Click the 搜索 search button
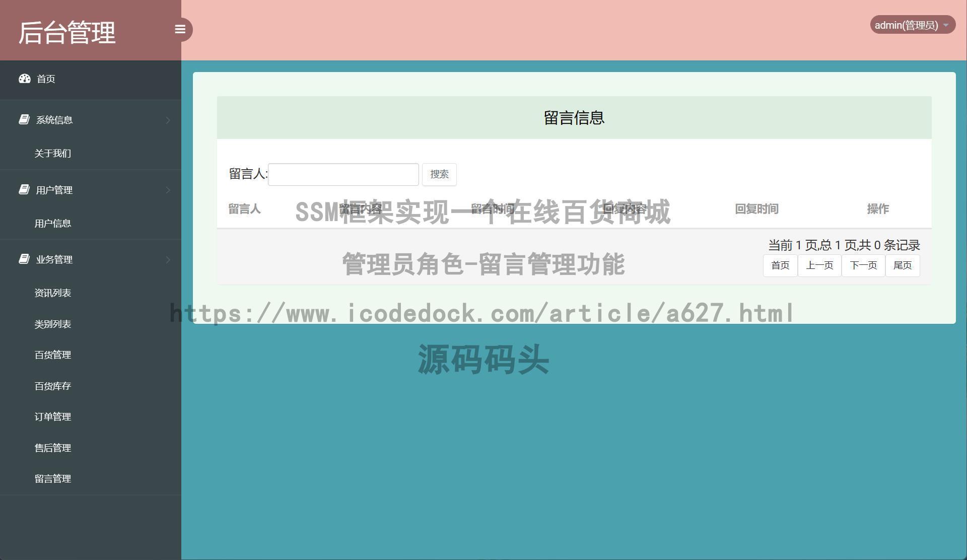Image resolution: width=967 pixels, height=560 pixels. click(439, 174)
